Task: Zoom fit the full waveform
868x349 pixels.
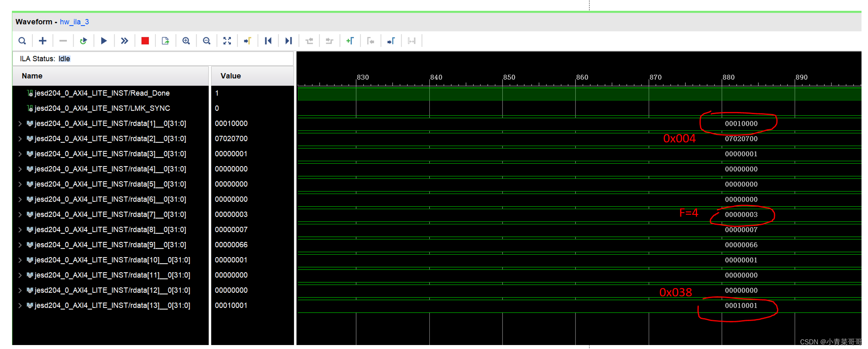Action: point(227,41)
